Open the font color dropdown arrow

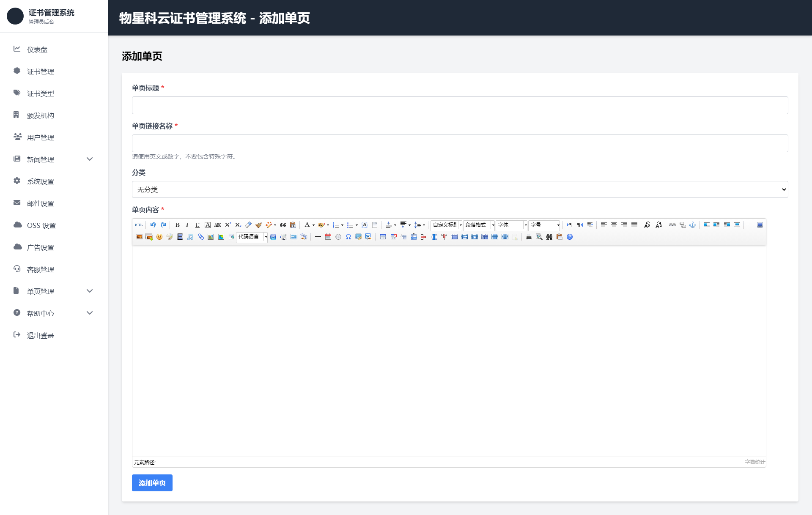point(313,225)
